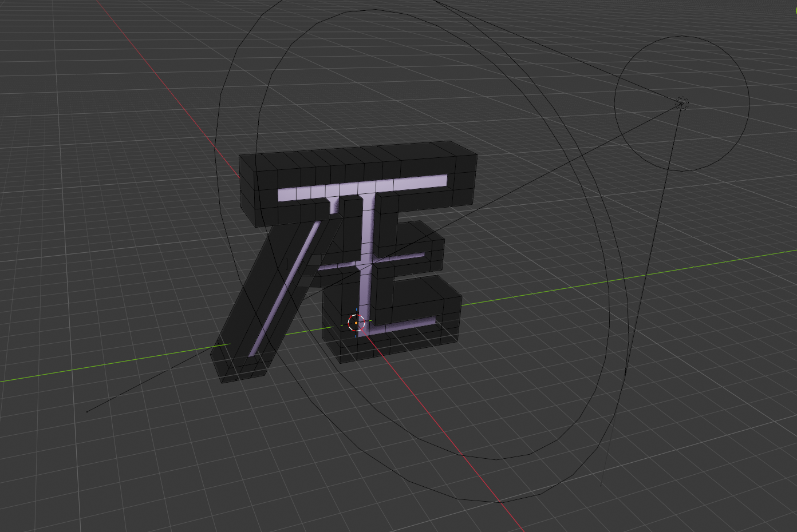Click the 3D cursor at the mesh base

click(356, 323)
